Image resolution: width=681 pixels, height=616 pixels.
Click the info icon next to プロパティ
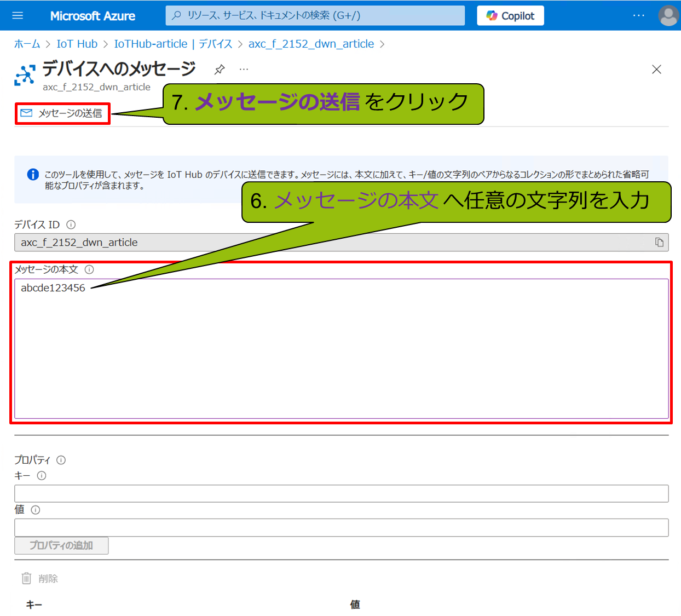tap(61, 460)
